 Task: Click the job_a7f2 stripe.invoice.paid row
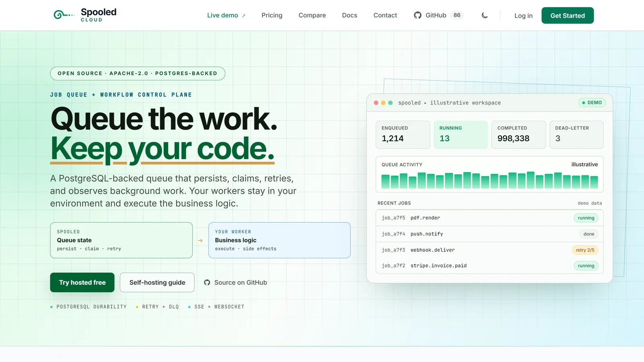click(489, 265)
